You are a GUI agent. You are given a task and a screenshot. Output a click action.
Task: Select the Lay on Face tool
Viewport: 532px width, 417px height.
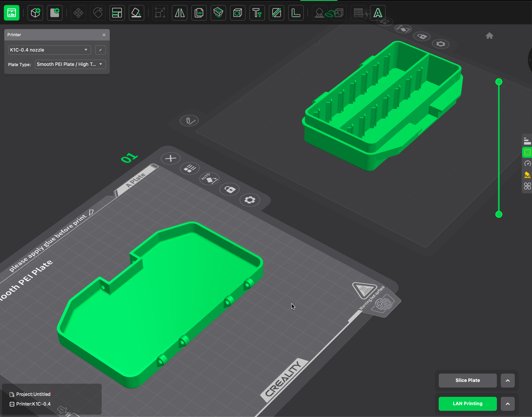pos(136,13)
